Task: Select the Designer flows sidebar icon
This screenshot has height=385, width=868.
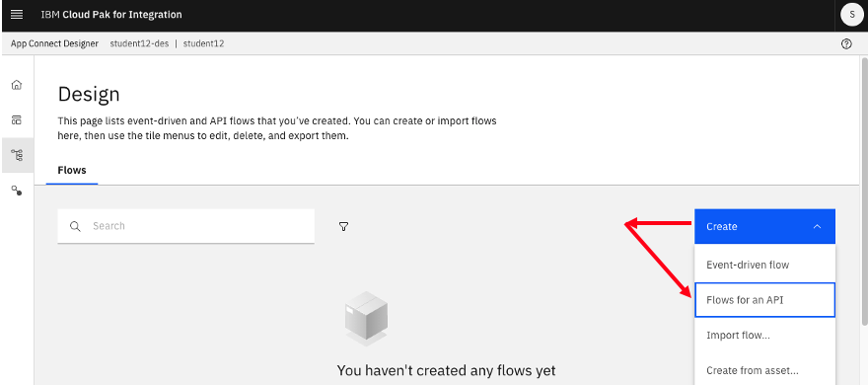Action: click(x=17, y=155)
